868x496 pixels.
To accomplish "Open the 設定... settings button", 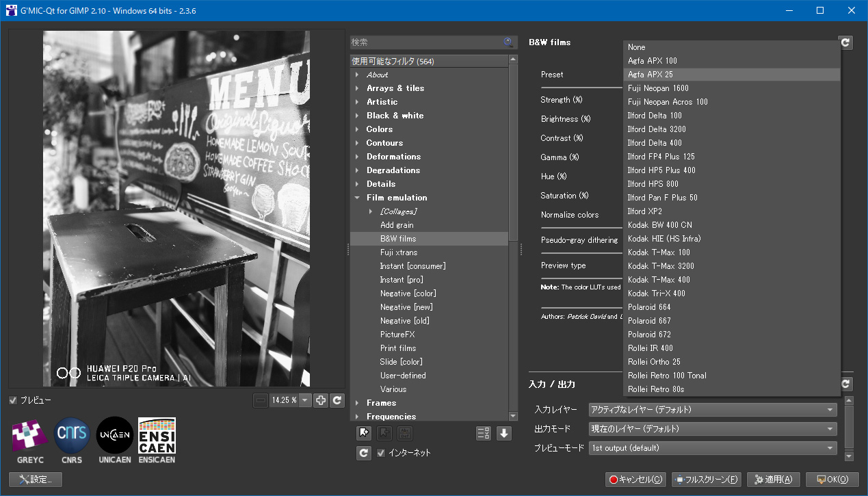I will (x=36, y=480).
